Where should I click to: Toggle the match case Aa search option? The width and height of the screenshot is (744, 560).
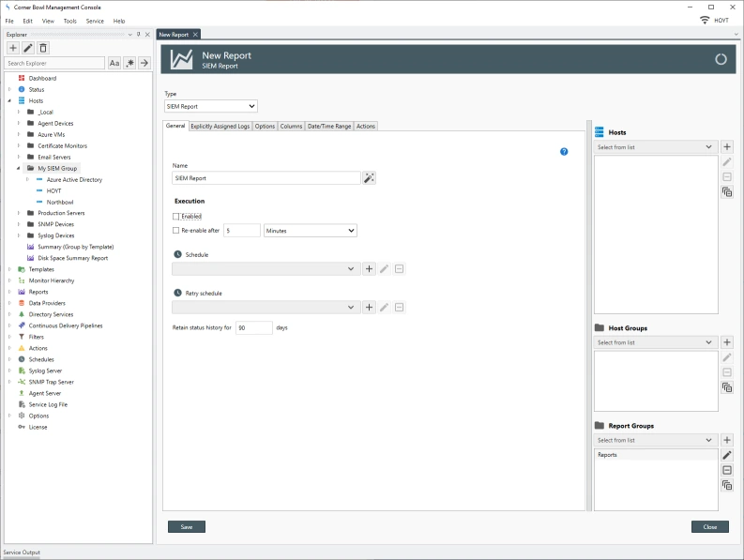tap(114, 63)
